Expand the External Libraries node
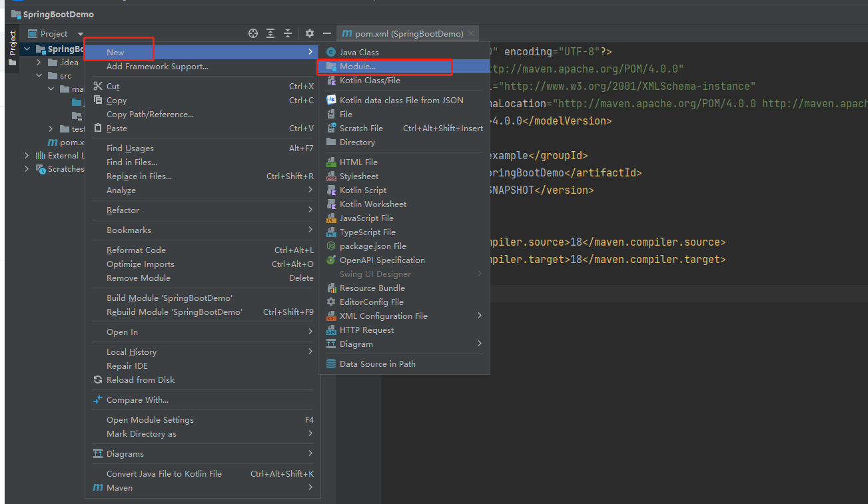 click(27, 156)
